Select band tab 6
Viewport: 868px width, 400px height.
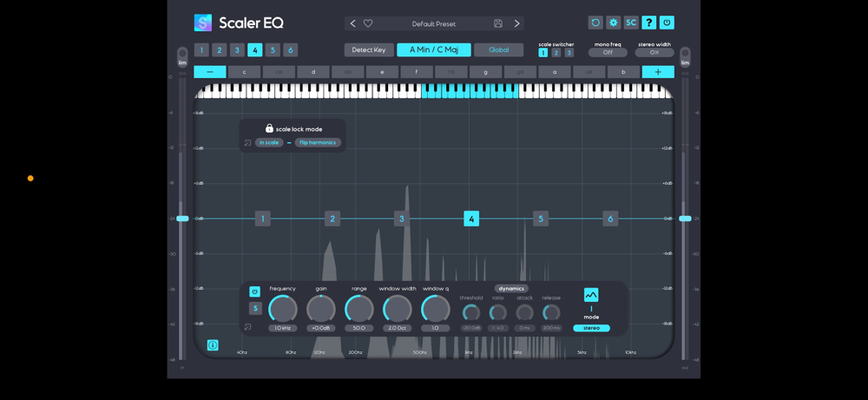tap(291, 50)
